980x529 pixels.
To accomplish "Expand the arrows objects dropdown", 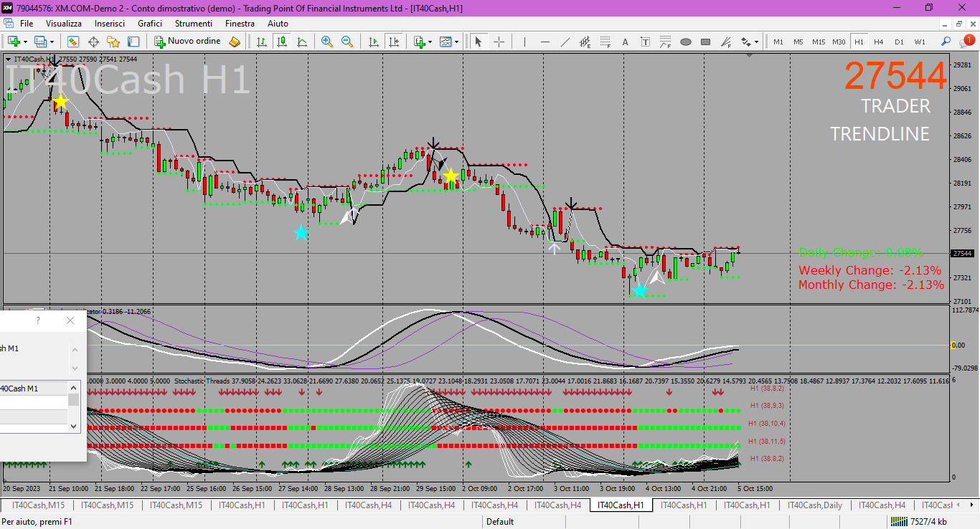I will pyautogui.click(x=756, y=42).
